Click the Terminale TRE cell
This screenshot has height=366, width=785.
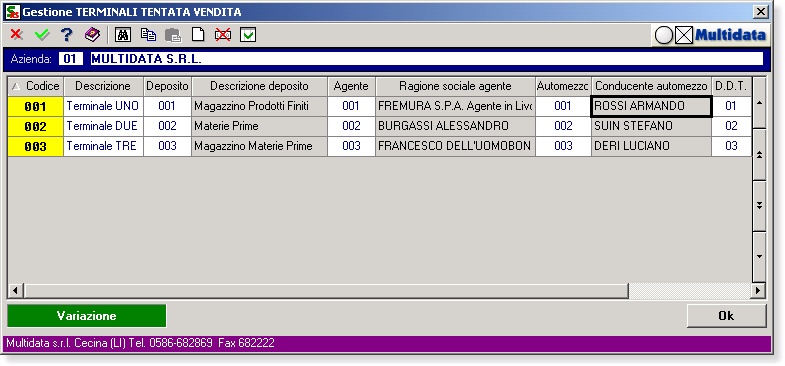(x=103, y=146)
